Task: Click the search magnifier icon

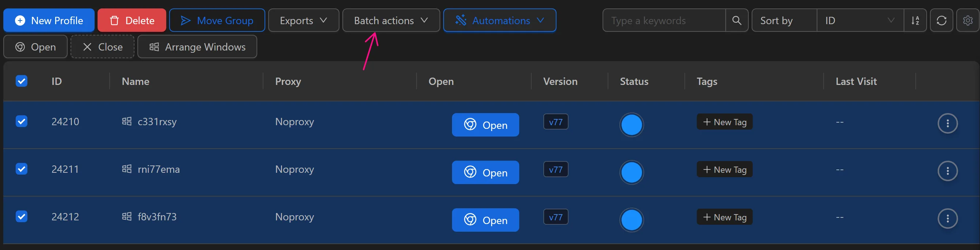Action: coord(737,20)
